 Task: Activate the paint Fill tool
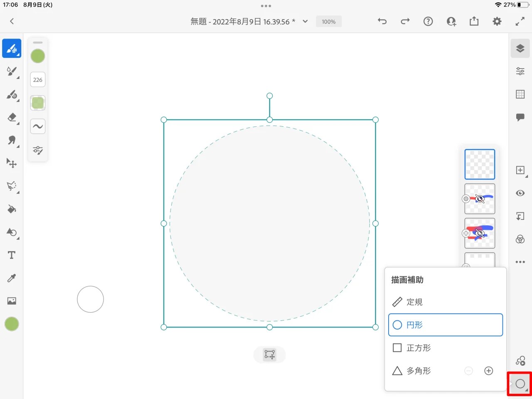(x=12, y=209)
